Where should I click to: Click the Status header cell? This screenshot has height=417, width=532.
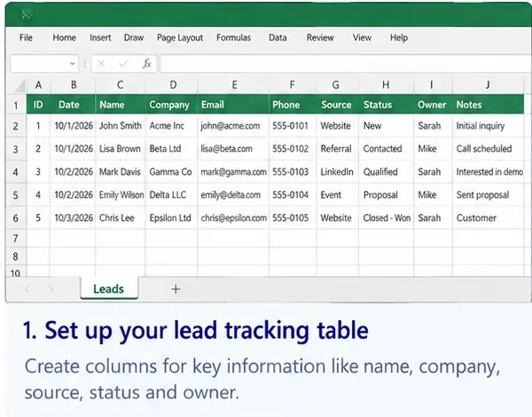click(387, 105)
